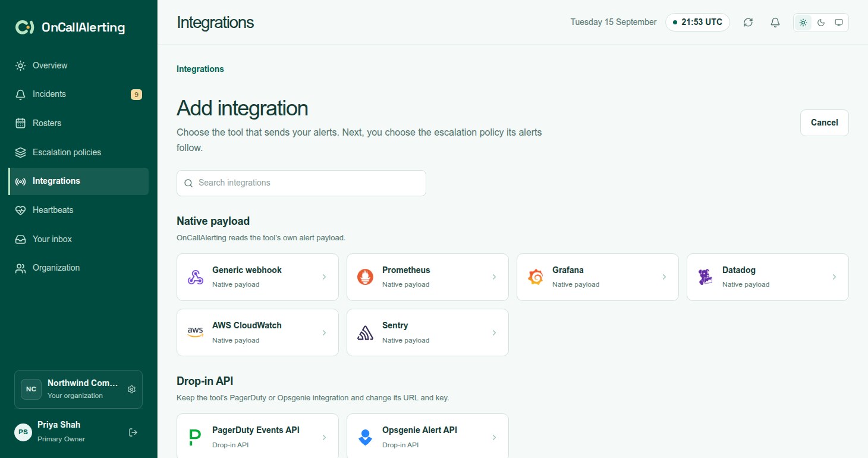Click the OnCallAlerting logo icon
This screenshot has width=868, height=458.
click(x=24, y=27)
